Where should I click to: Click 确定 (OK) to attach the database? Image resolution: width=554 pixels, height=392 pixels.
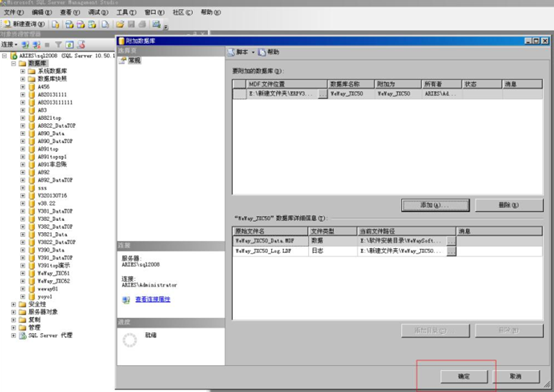coord(464,376)
